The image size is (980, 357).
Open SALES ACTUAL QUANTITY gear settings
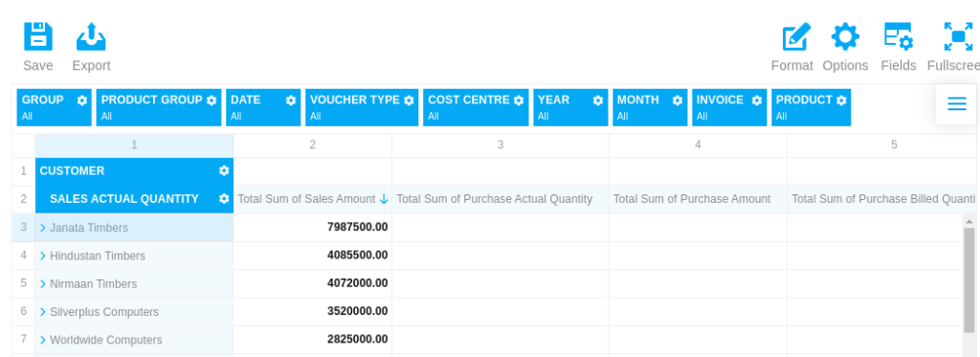pos(224,199)
